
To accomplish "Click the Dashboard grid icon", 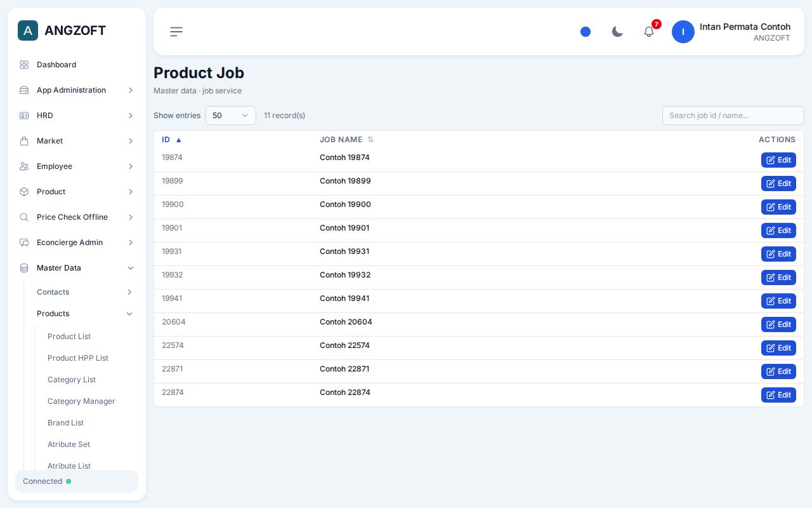I will (24, 65).
